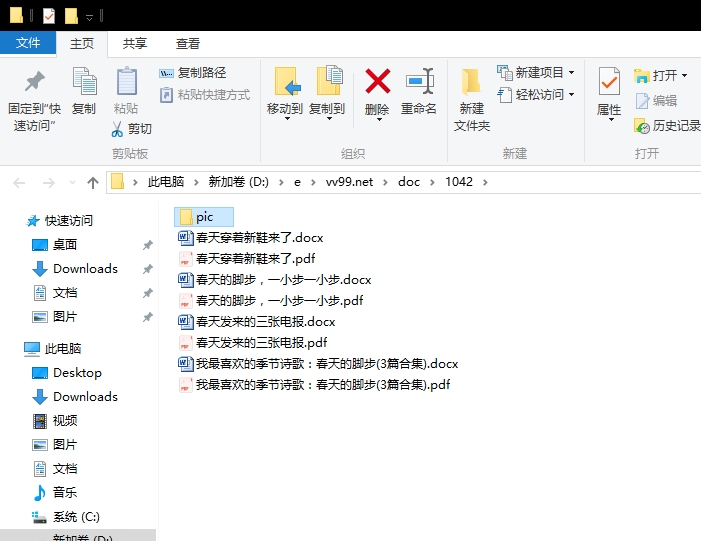Open the Customize Quick Access Toolbar dropdown
Viewport: 701px width, 541px height.
pyautogui.click(x=89, y=17)
